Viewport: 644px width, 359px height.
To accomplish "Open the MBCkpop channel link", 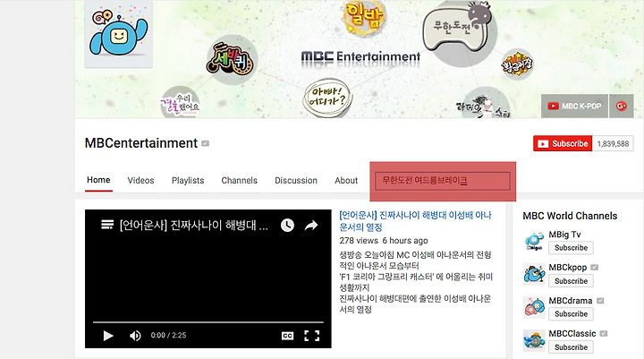I will (x=568, y=268).
